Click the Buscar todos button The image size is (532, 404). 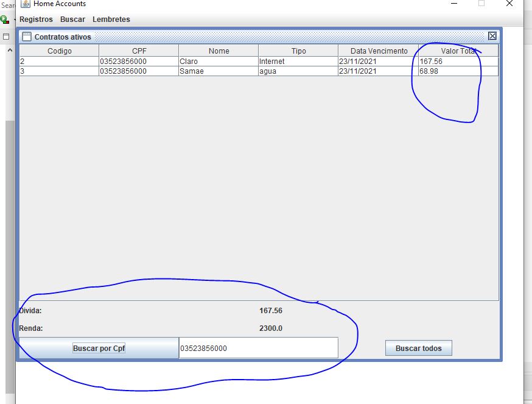click(x=418, y=348)
